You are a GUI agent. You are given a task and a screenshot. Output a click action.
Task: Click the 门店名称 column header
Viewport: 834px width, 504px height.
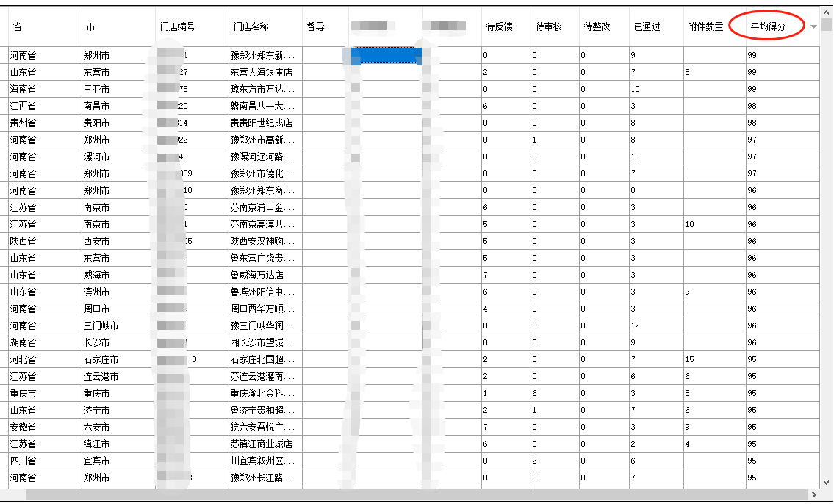[251, 27]
